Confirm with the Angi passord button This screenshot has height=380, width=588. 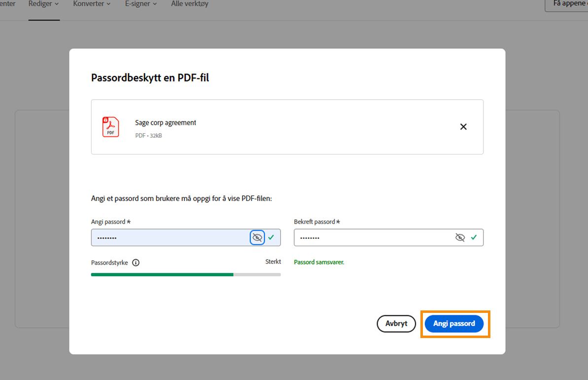pyautogui.click(x=454, y=324)
